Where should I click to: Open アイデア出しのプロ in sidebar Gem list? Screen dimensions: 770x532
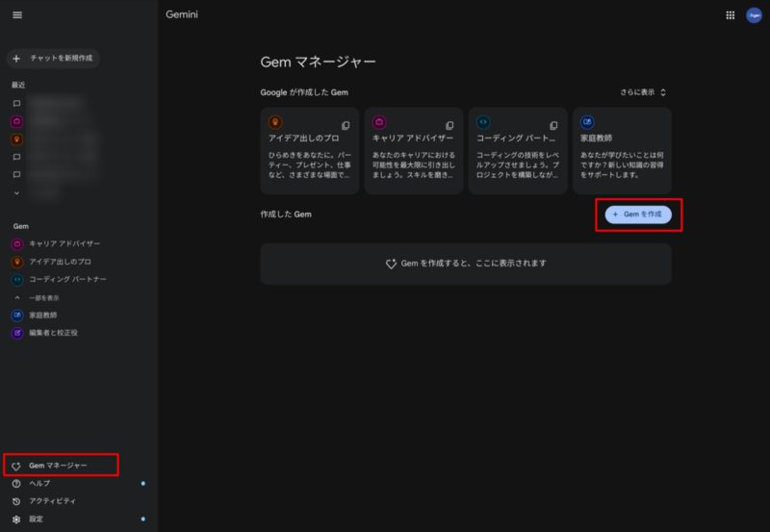click(60, 262)
